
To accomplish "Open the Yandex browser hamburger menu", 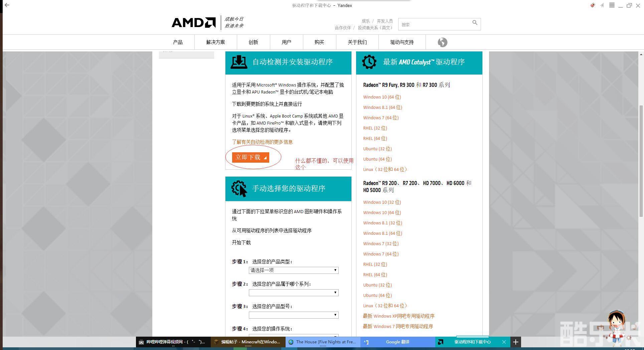I will tap(612, 5).
